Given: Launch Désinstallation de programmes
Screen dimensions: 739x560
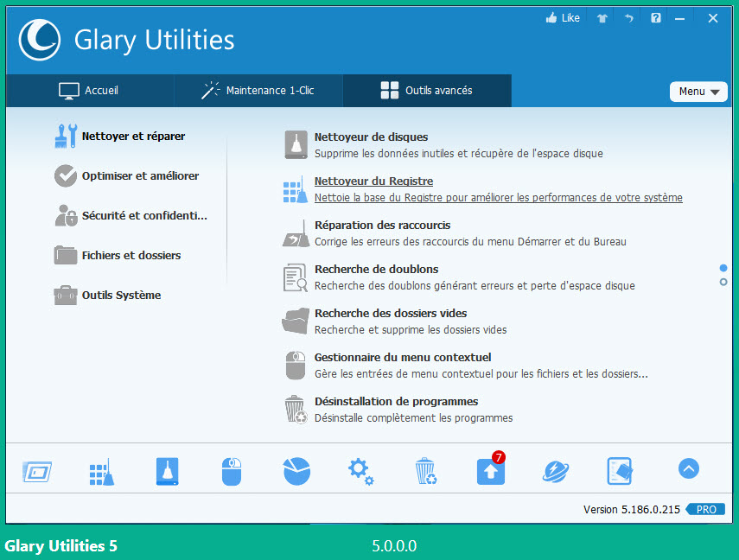Looking at the screenshot, I should click(x=396, y=402).
